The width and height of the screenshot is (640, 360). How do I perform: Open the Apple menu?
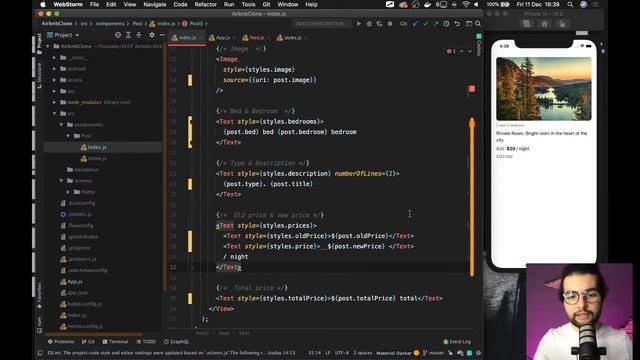tap(43, 4)
